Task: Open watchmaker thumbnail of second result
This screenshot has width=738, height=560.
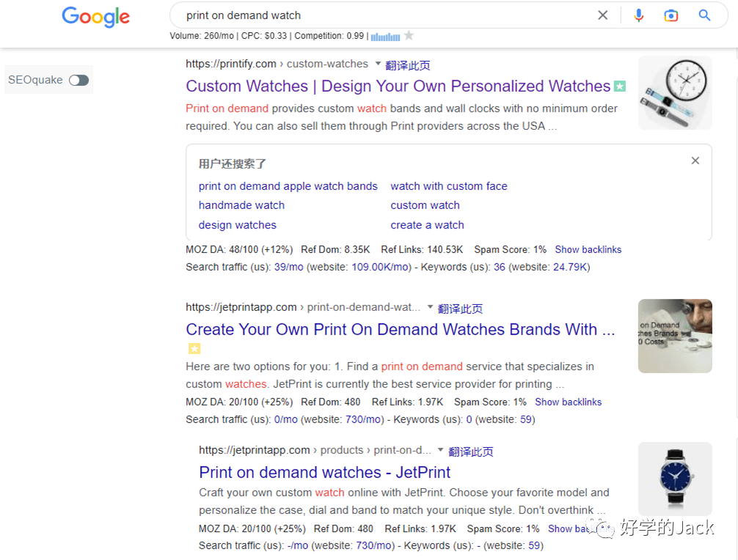Action: click(675, 336)
